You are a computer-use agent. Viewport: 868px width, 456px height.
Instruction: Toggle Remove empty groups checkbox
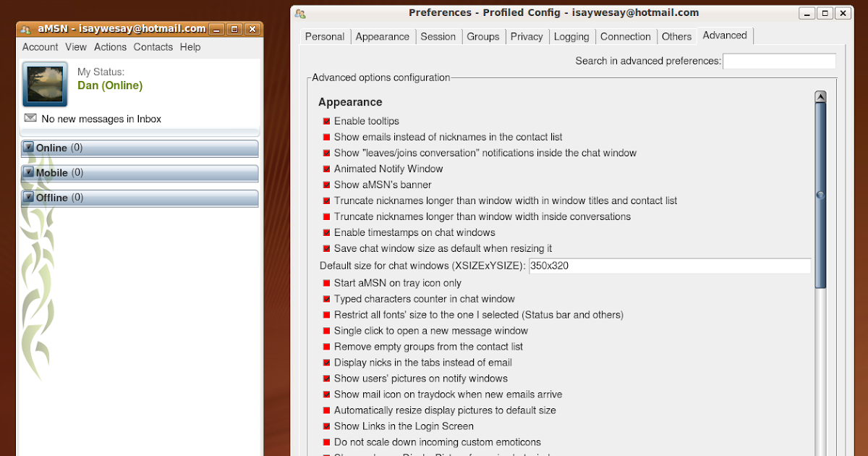[327, 347]
